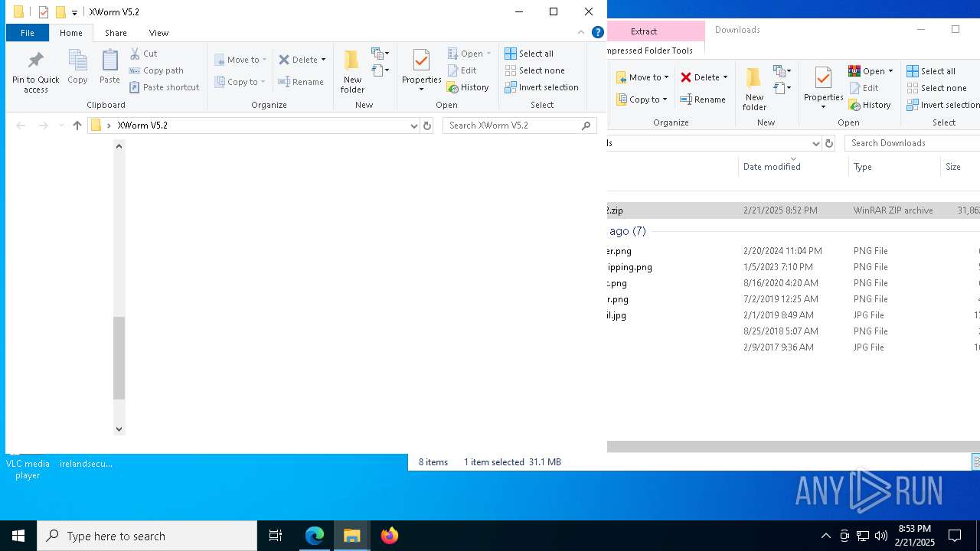Create New folder in XWorm window

[352, 70]
